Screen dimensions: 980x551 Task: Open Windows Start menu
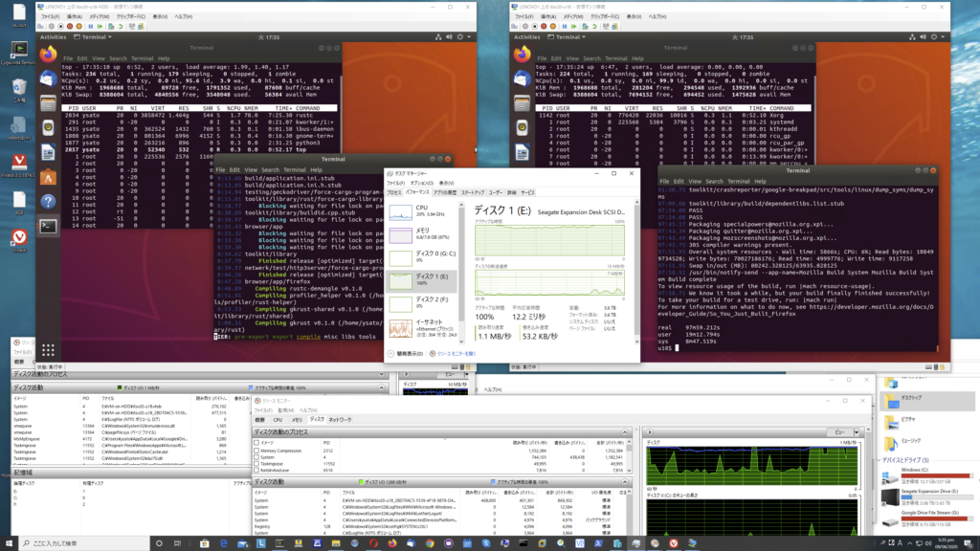[x=10, y=541]
